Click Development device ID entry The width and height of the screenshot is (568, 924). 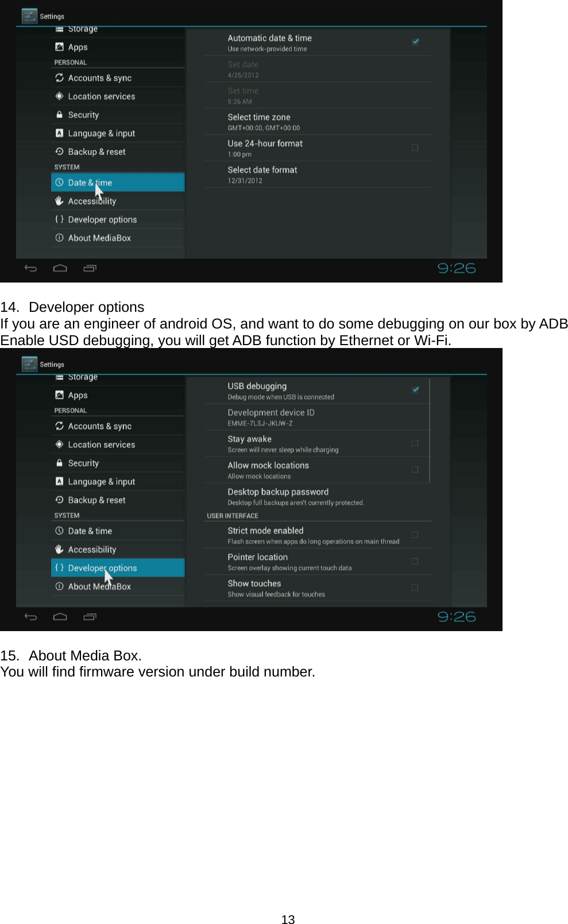[x=318, y=417]
